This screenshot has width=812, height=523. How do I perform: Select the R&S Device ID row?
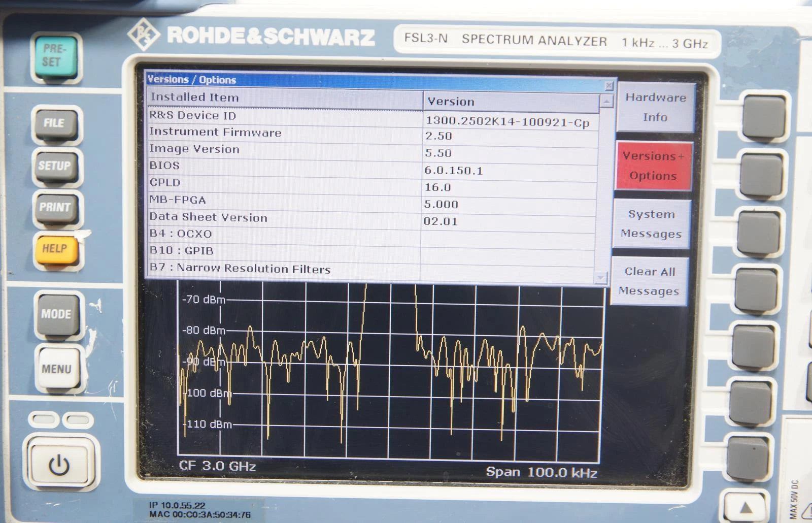pyautogui.click(x=373, y=119)
